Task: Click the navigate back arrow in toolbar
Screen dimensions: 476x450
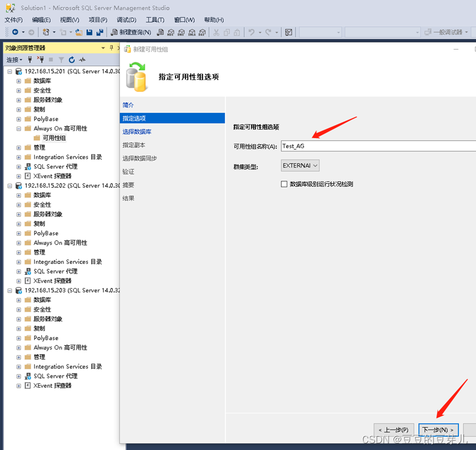Action: (x=15, y=32)
